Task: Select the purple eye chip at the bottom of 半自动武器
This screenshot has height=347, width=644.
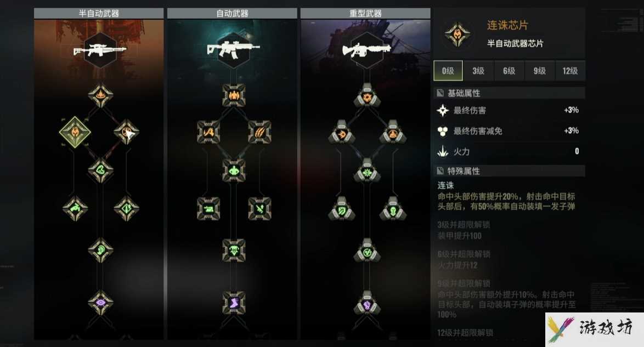Action: click(x=100, y=303)
